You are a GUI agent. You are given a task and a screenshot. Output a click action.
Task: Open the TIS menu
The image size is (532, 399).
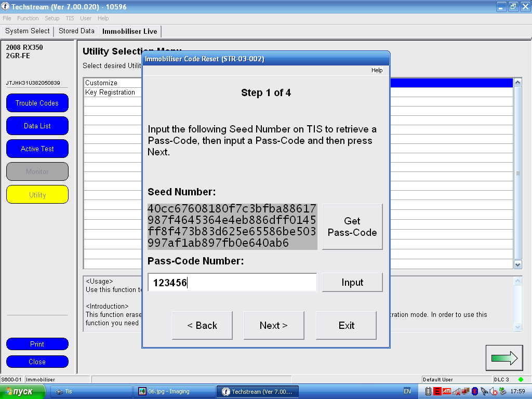[x=70, y=18]
